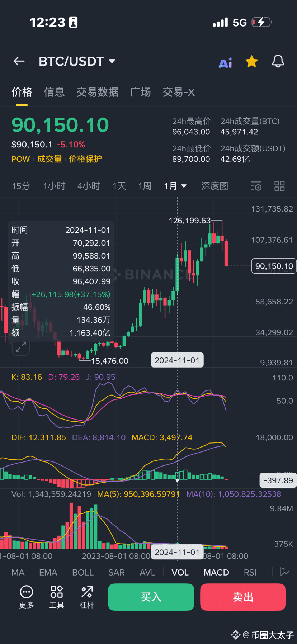Expand the 1月 interval dropdown
The height and width of the screenshot is (644, 297).
[x=175, y=186]
